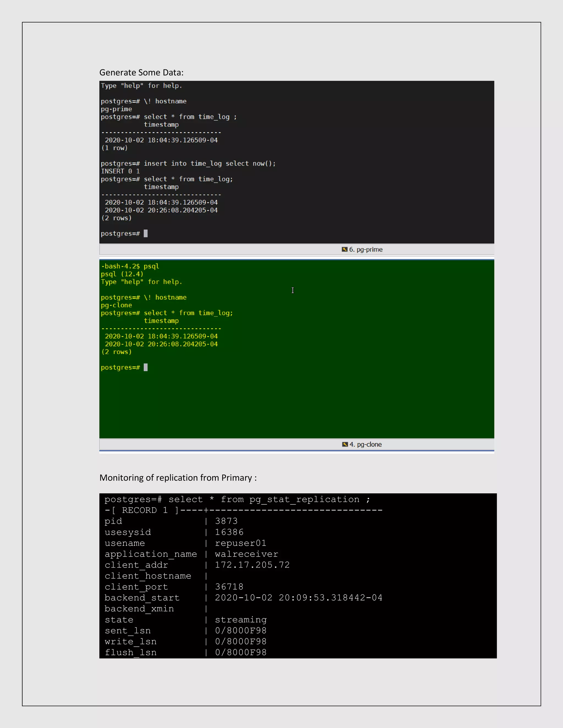Click the 'Generate Some Data:' heading
Screen dimensions: 563x728
tap(141, 73)
